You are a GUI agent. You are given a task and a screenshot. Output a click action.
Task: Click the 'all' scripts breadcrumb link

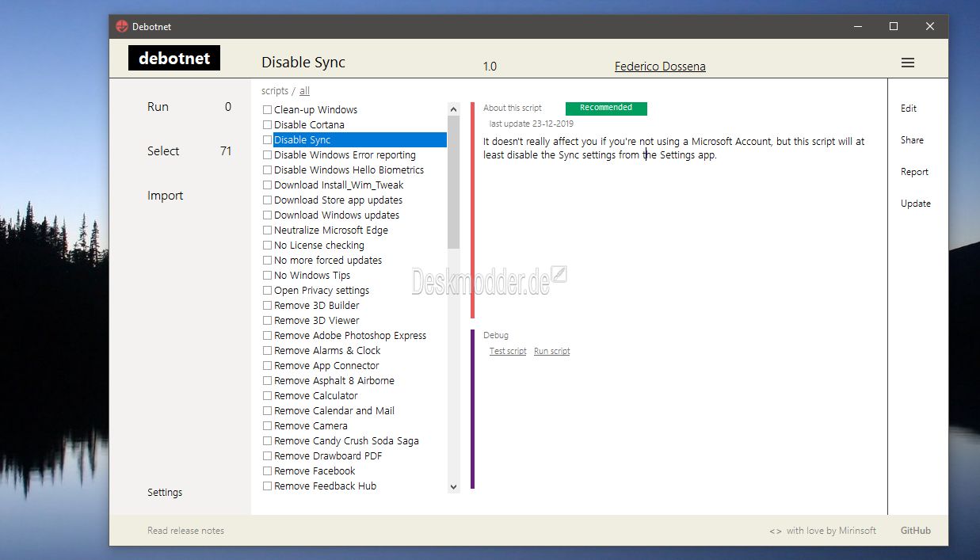[x=304, y=91]
